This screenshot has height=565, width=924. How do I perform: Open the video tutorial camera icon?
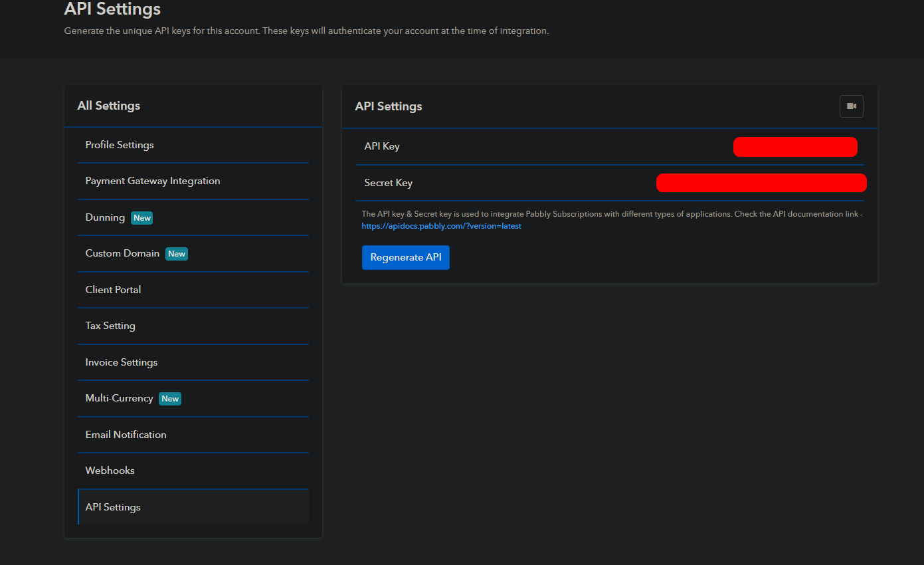tap(851, 106)
